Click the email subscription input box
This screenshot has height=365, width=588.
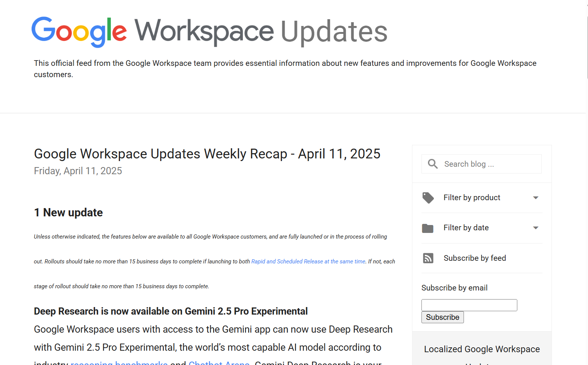(469, 305)
